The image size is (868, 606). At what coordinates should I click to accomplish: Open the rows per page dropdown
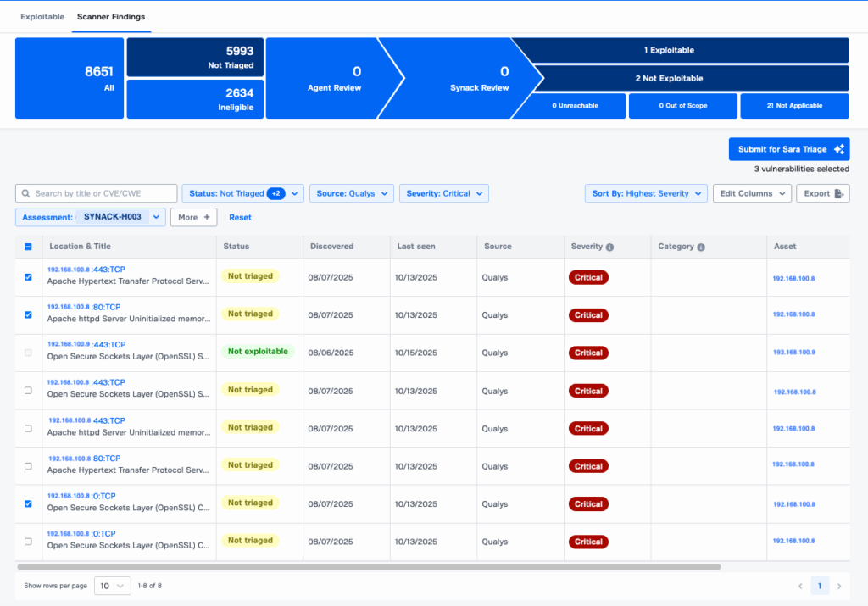tap(112, 586)
